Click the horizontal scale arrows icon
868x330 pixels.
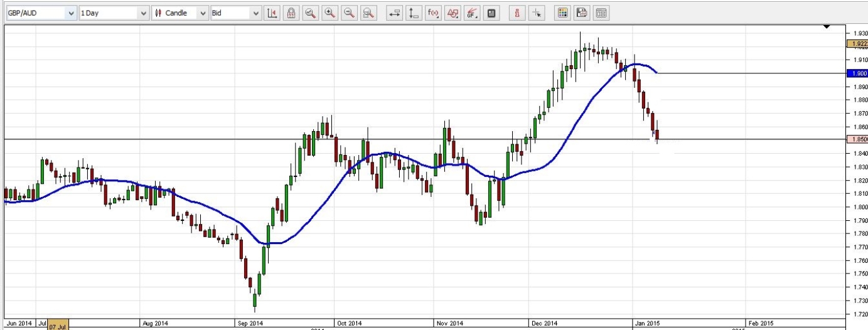394,13
